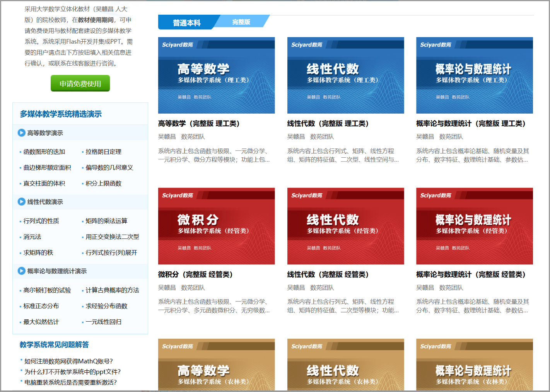Open the 标准正态分布 demo link
The width and height of the screenshot is (550, 392).
coord(41,306)
